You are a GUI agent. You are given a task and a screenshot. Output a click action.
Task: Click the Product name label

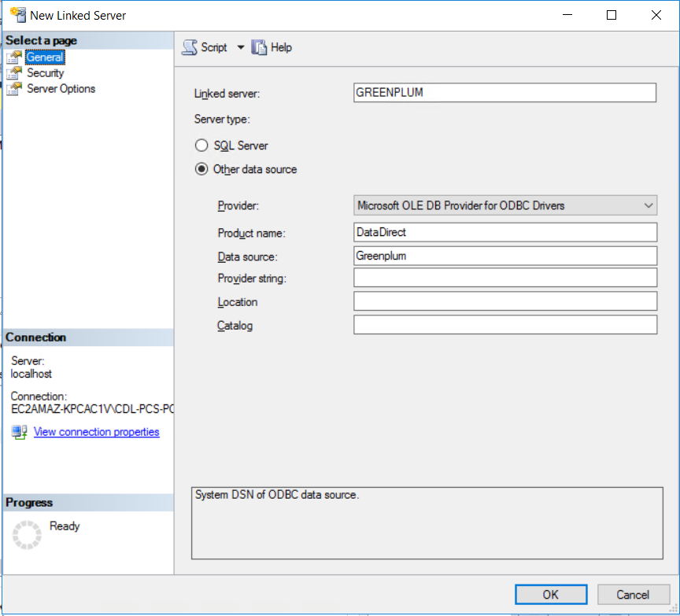click(252, 233)
